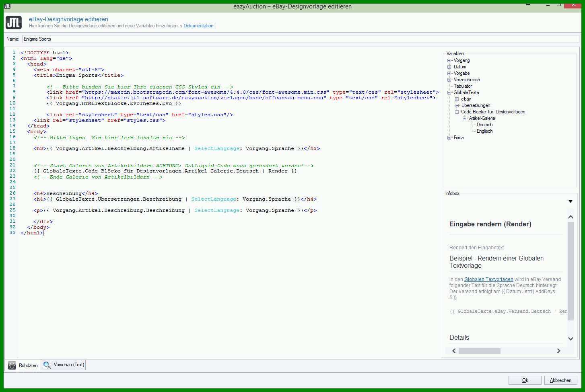
Task: Expand the Datum tree node
Action: point(449,67)
